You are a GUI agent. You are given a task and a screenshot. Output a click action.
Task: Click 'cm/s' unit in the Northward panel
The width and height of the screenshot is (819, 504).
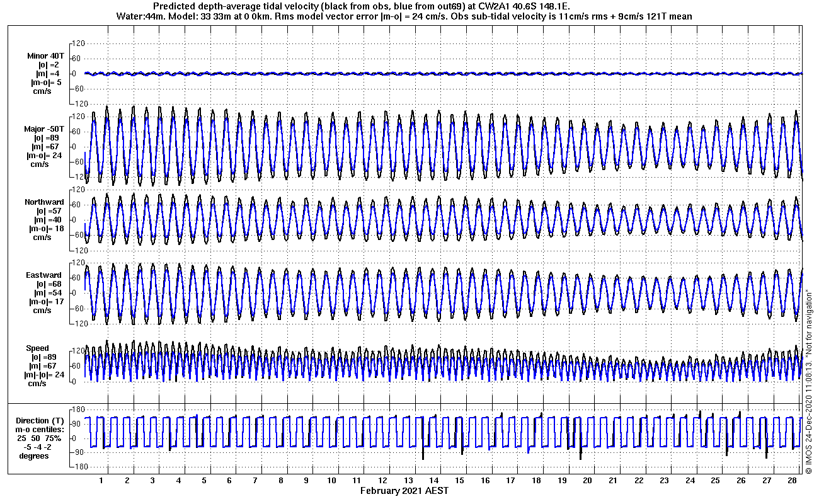pos(42,238)
